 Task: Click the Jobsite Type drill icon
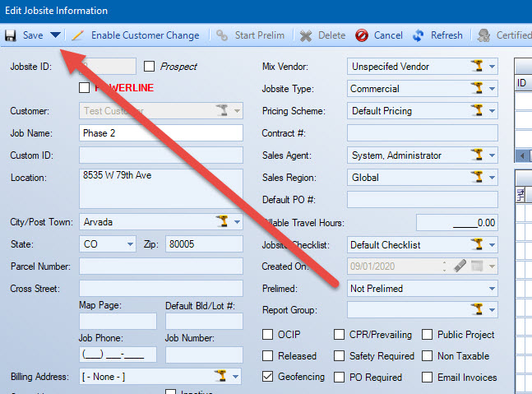pos(478,88)
